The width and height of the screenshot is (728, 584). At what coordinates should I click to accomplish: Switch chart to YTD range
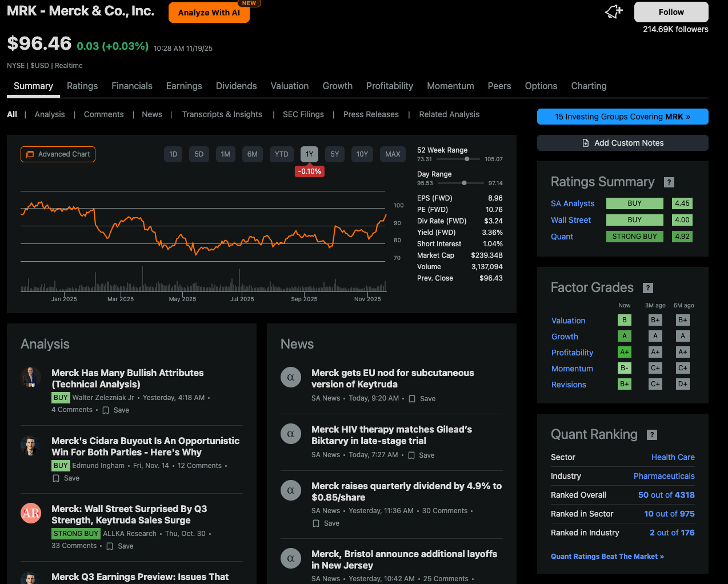click(x=282, y=154)
